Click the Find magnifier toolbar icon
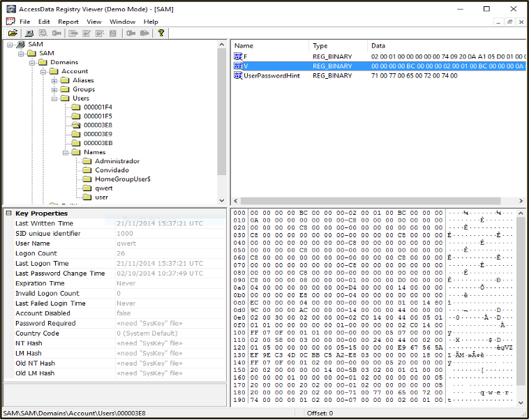Screen dimensions: 529x420 [x=43, y=33]
